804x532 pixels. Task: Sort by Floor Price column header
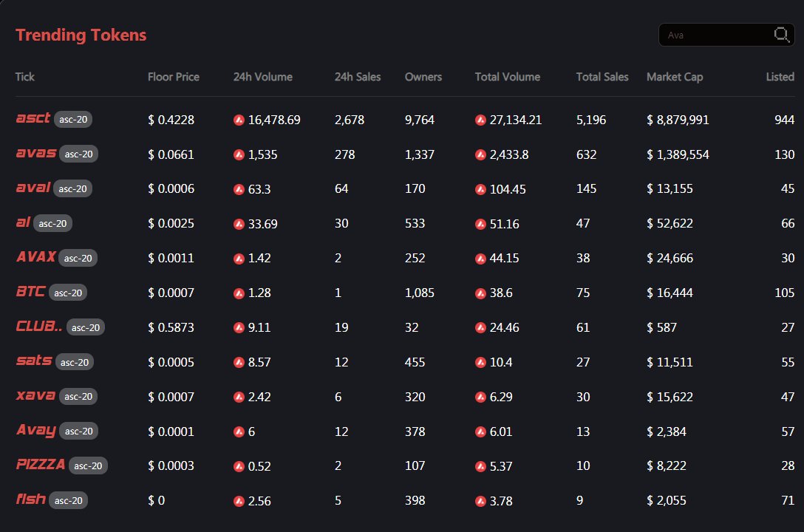174,77
